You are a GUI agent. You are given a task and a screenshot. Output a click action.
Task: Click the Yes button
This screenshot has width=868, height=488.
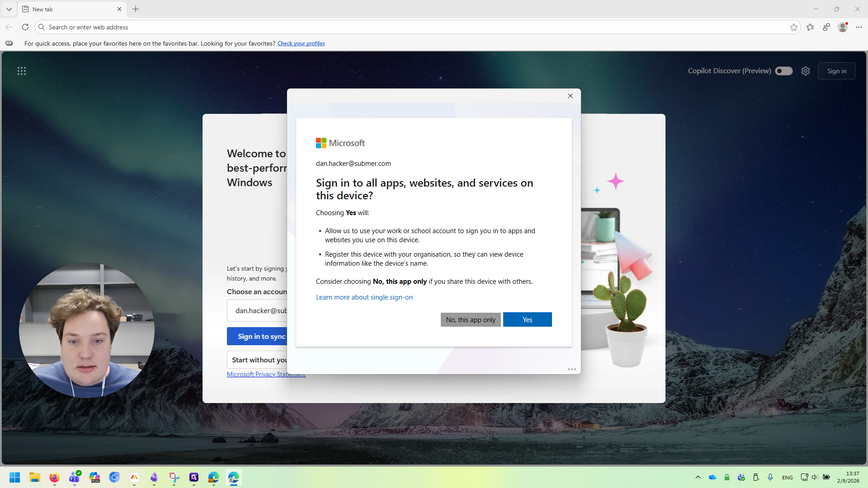[x=528, y=319]
